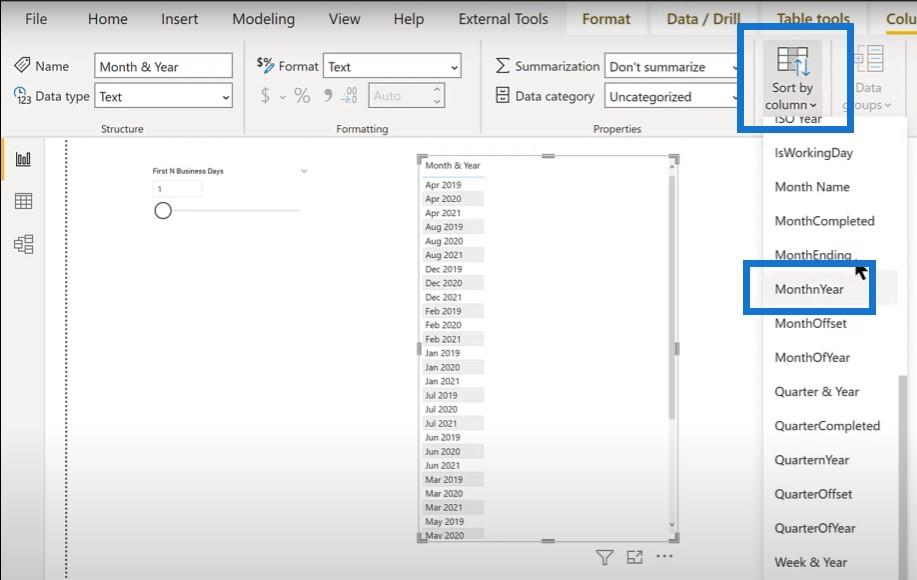Select MonthCompleted in sort list
The height and width of the screenshot is (580, 917).
[x=825, y=221]
